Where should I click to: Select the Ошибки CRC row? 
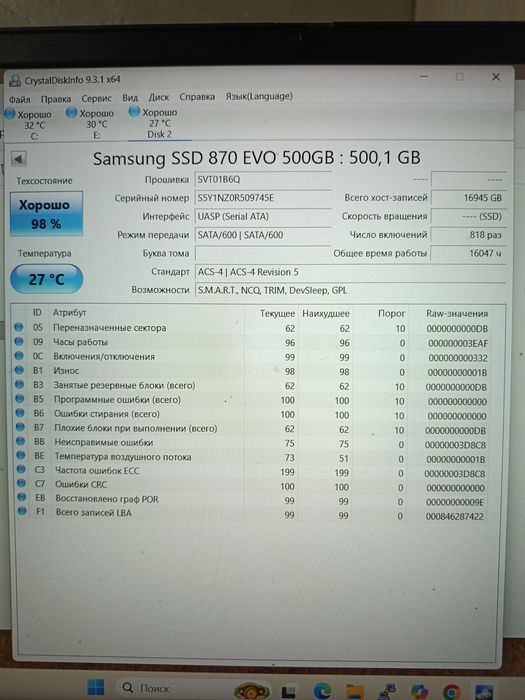(x=251, y=485)
